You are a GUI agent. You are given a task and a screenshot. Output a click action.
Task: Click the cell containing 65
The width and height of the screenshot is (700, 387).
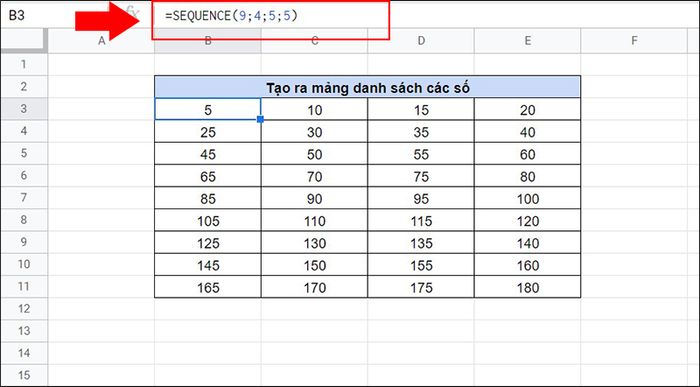(208, 176)
